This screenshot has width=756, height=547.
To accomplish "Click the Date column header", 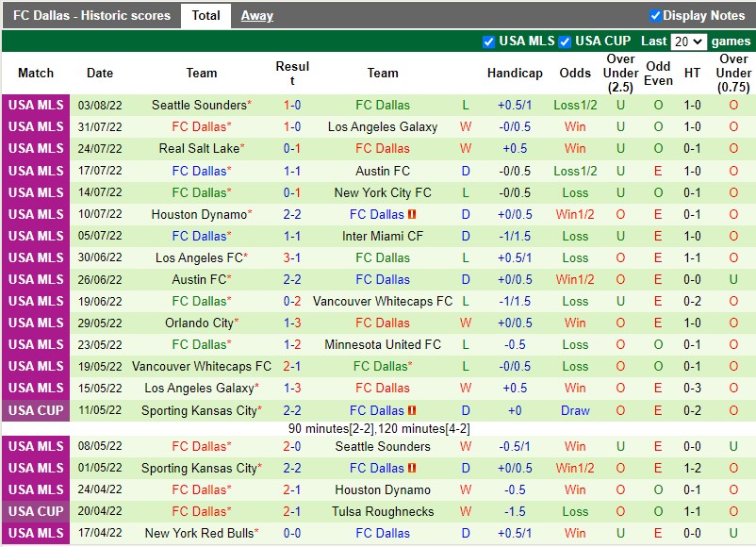I will click(99, 73).
